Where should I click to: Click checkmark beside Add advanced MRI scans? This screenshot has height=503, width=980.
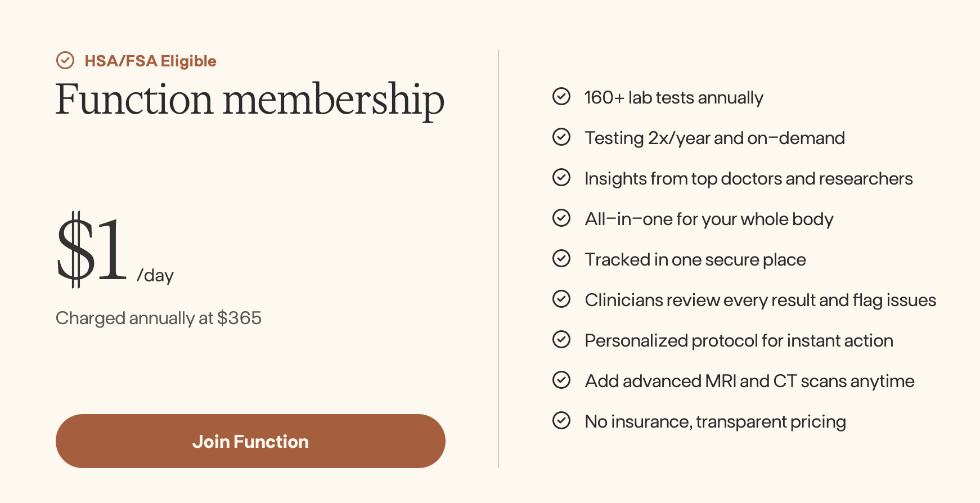pyautogui.click(x=561, y=380)
